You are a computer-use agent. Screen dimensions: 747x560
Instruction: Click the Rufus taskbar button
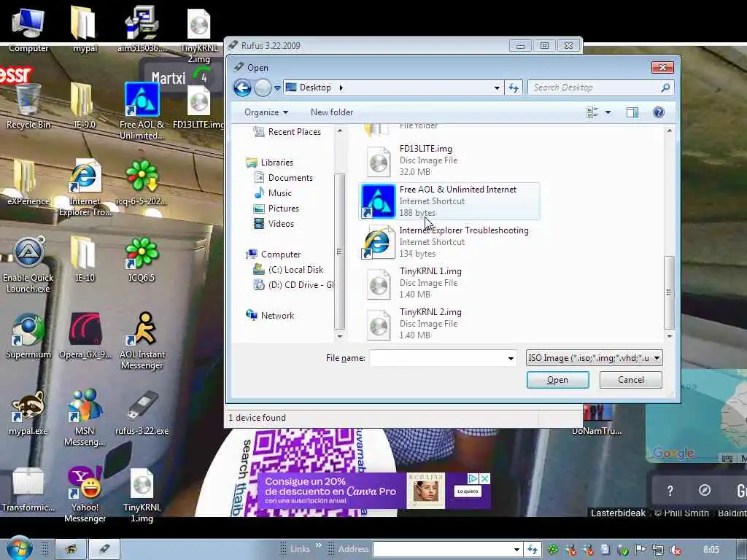[x=104, y=549]
